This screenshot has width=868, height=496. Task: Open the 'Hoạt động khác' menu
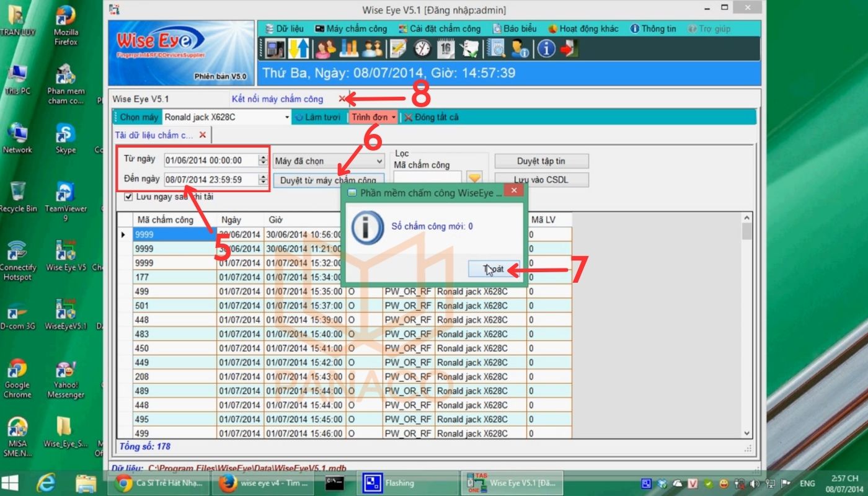point(583,29)
